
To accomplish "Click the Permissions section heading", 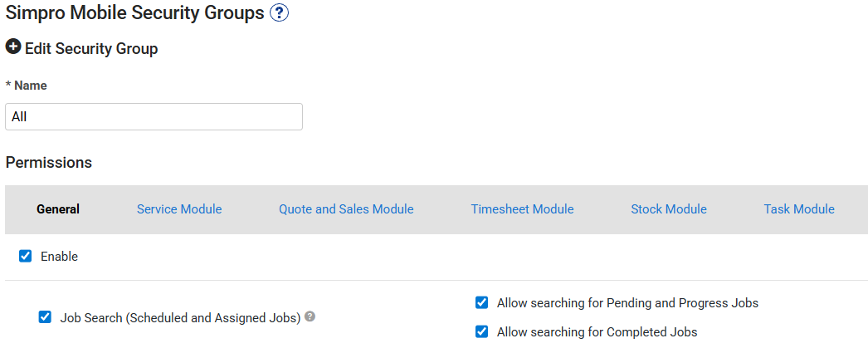I will 49,163.
